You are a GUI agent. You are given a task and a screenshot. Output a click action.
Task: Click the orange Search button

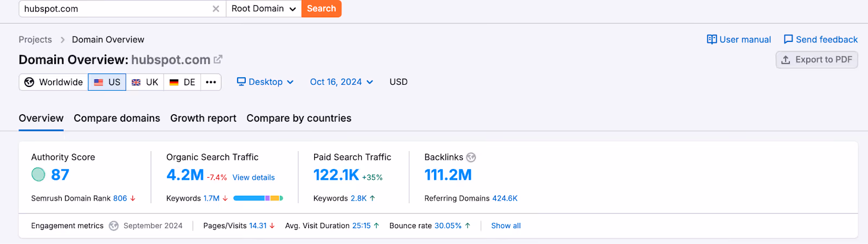322,9
